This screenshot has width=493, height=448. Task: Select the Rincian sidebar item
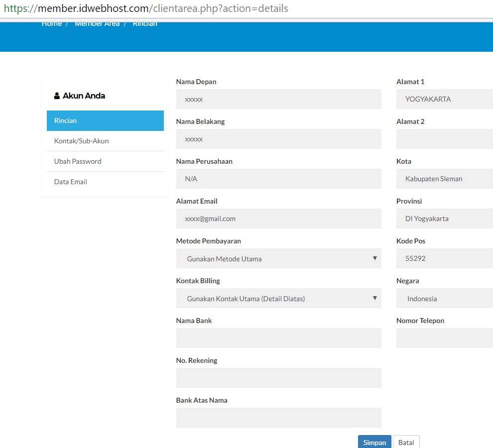coord(66,120)
